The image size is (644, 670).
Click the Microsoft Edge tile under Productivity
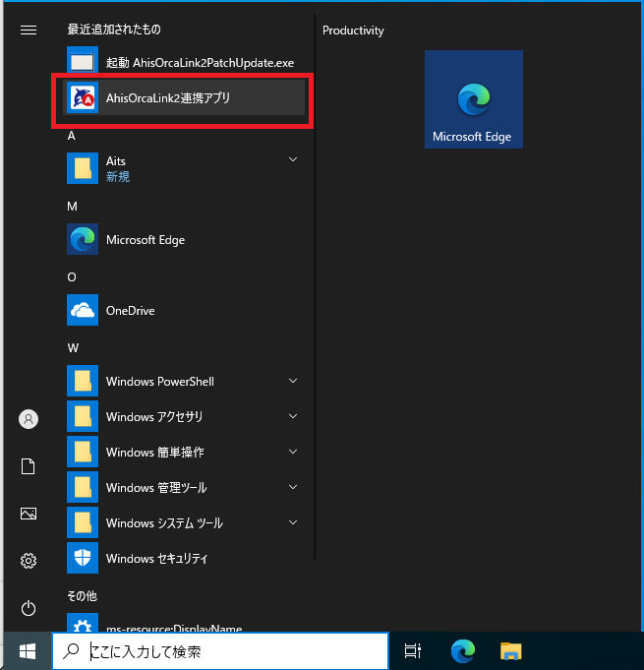click(474, 99)
